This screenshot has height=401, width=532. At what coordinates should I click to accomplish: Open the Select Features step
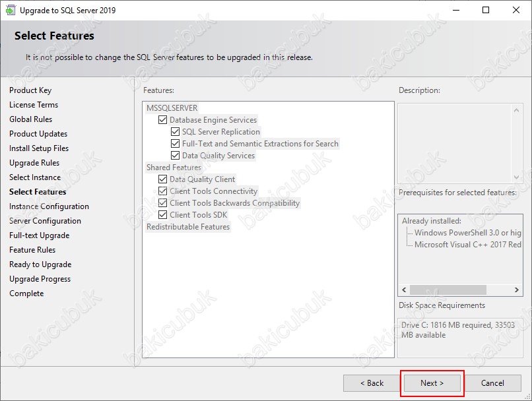click(38, 192)
